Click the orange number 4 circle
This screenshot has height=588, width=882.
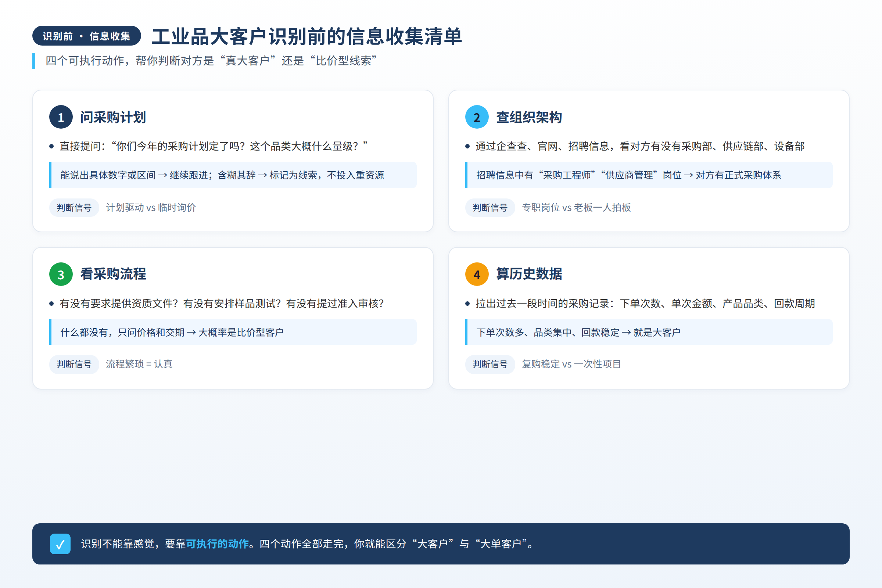pos(477,274)
